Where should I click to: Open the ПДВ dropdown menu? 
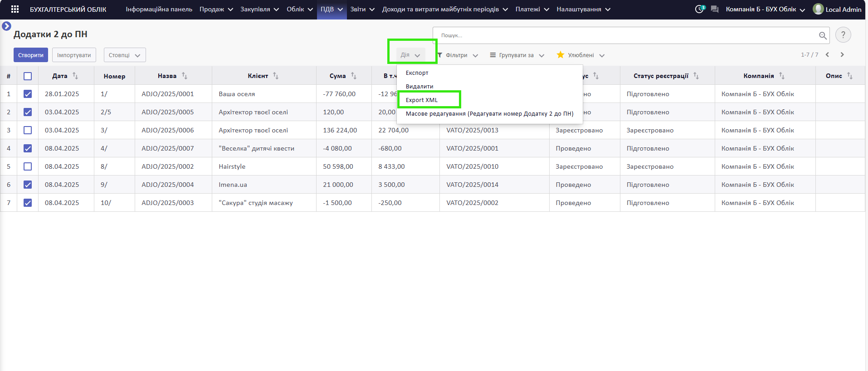coord(332,9)
